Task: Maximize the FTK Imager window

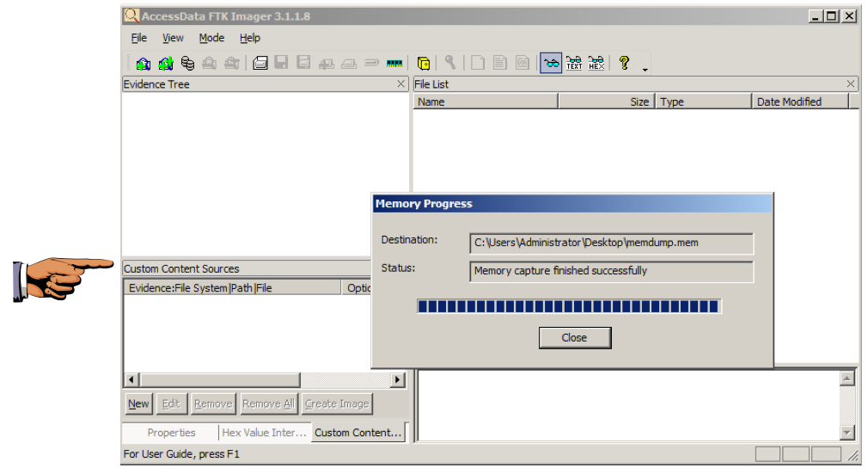Action: click(x=831, y=16)
